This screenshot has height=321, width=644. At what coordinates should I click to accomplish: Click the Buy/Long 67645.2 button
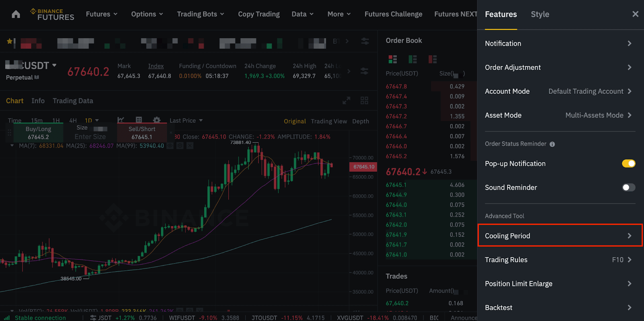pos(38,133)
